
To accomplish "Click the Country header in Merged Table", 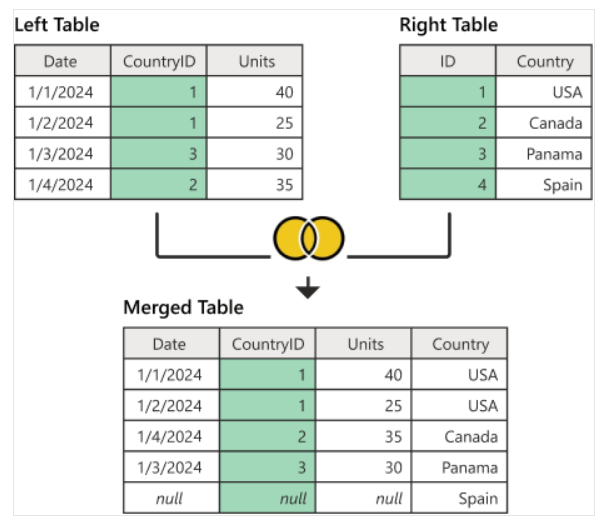I will 459,344.
